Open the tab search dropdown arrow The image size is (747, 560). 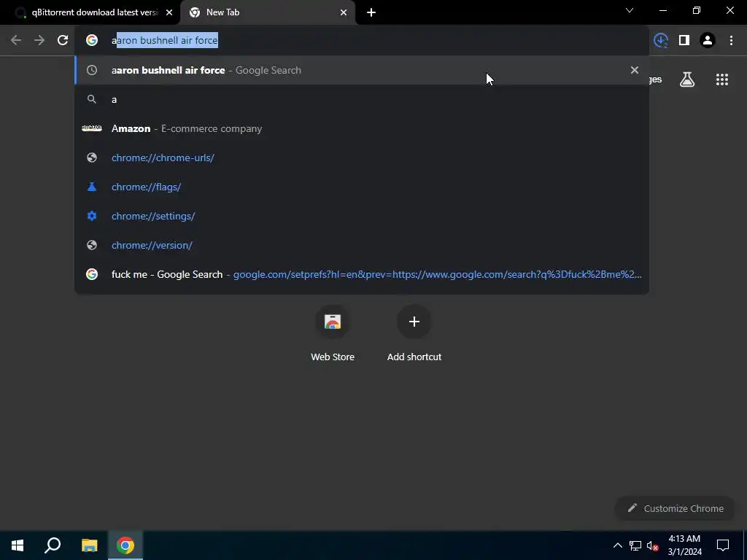click(x=630, y=10)
